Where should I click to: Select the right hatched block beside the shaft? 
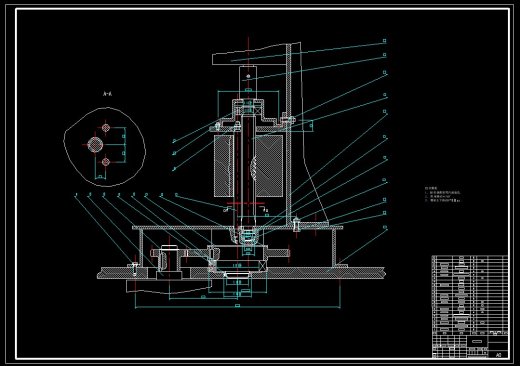tap(269, 166)
